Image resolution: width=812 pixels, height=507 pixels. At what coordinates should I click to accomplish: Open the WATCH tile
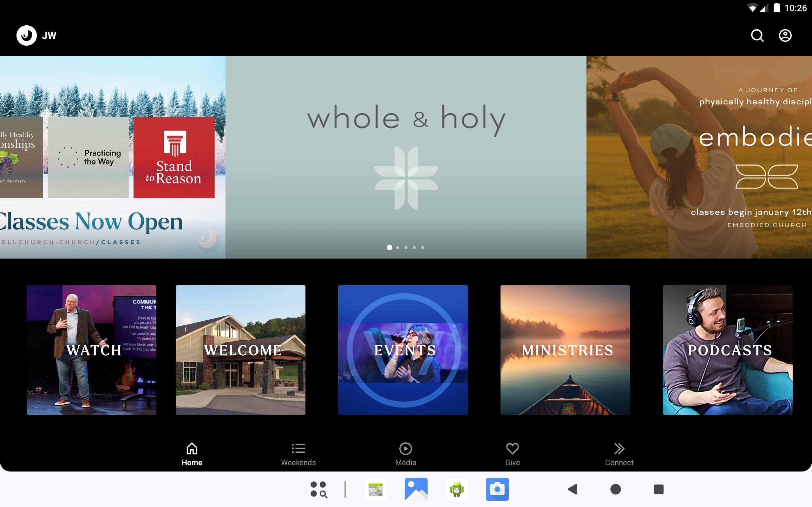[91, 350]
